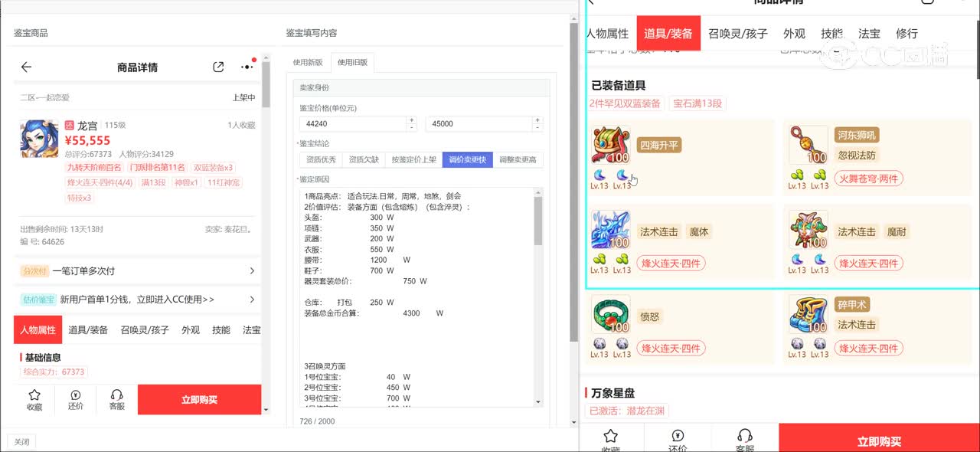Open the 召唤灵/孩子 tab in right panel
The width and height of the screenshot is (980, 452).
point(737,34)
